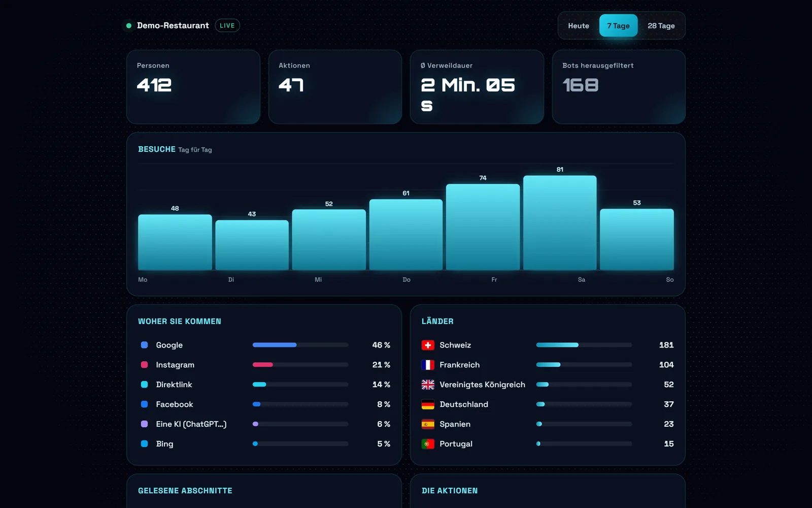Click the France flag icon
The image size is (812, 508).
tap(428, 365)
